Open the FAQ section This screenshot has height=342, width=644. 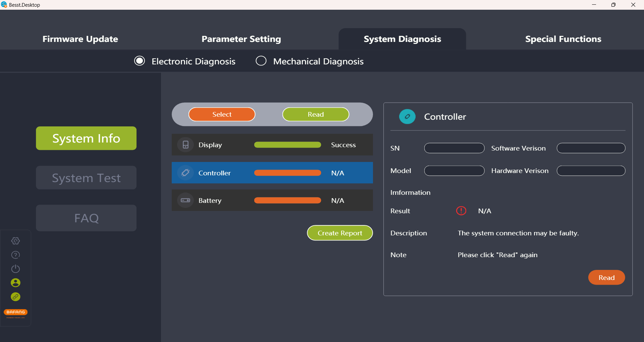coord(86,218)
